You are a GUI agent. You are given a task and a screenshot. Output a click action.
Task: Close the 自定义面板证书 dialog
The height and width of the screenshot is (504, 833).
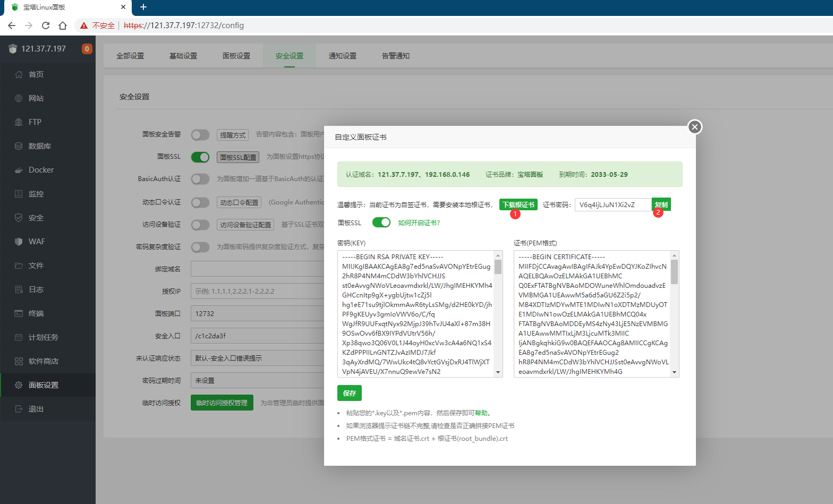click(695, 127)
